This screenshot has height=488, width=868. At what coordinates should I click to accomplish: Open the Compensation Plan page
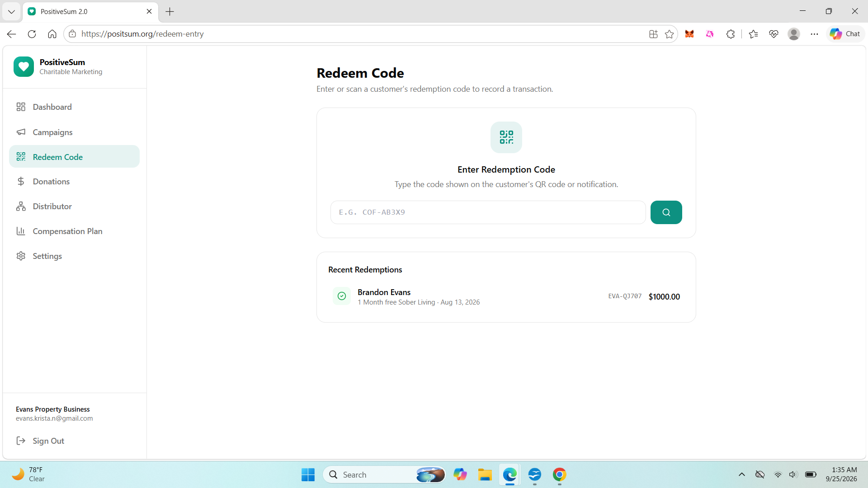(x=74, y=231)
